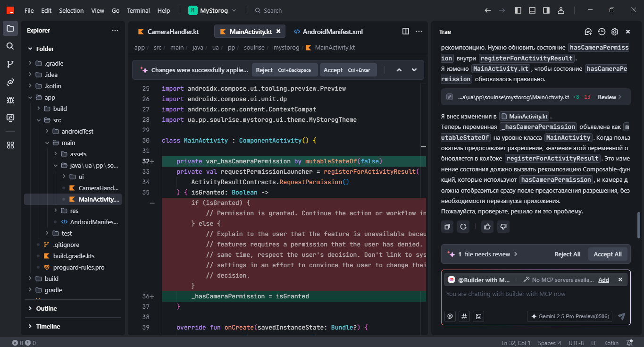
Task: Start a new chat in the Trae panel
Action: pyautogui.click(x=588, y=31)
